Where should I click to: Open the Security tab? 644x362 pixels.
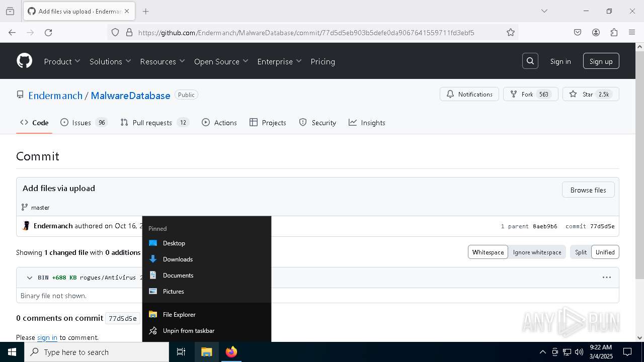tap(317, 123)
